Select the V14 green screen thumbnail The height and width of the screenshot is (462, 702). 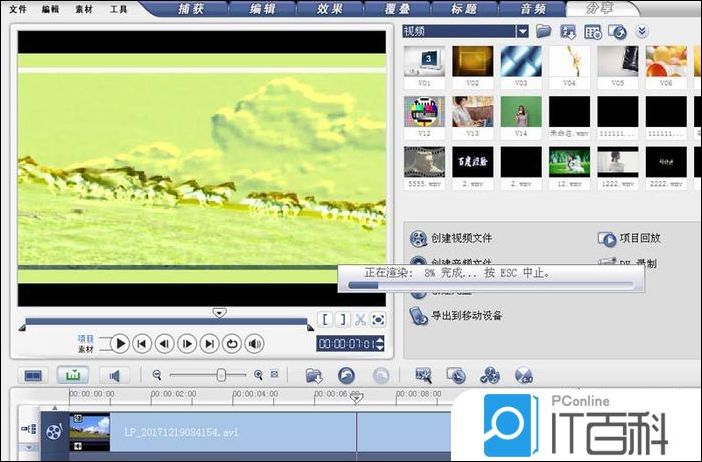[x=521, y=111]
